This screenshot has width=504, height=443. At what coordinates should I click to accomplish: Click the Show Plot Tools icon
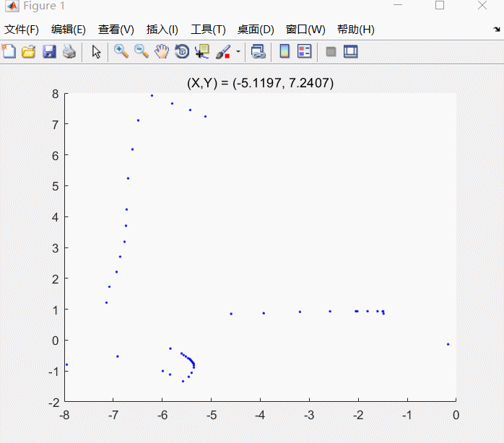click(x=351, y=51)
